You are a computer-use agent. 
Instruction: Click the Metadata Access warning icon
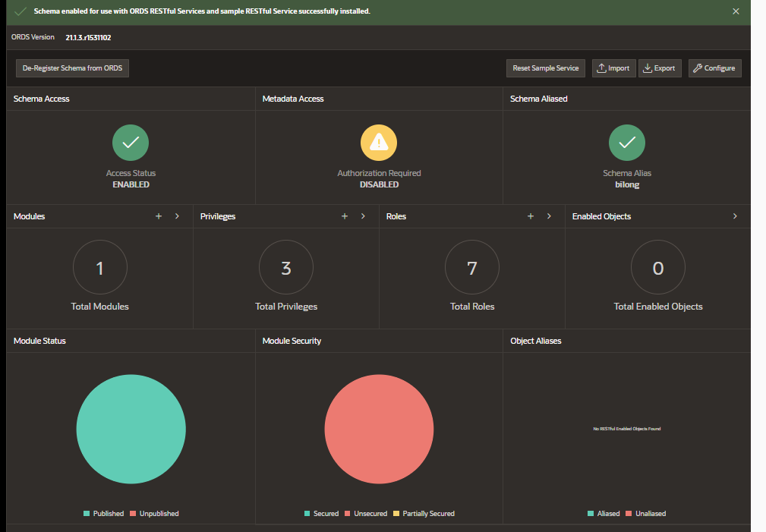[379, 143]
